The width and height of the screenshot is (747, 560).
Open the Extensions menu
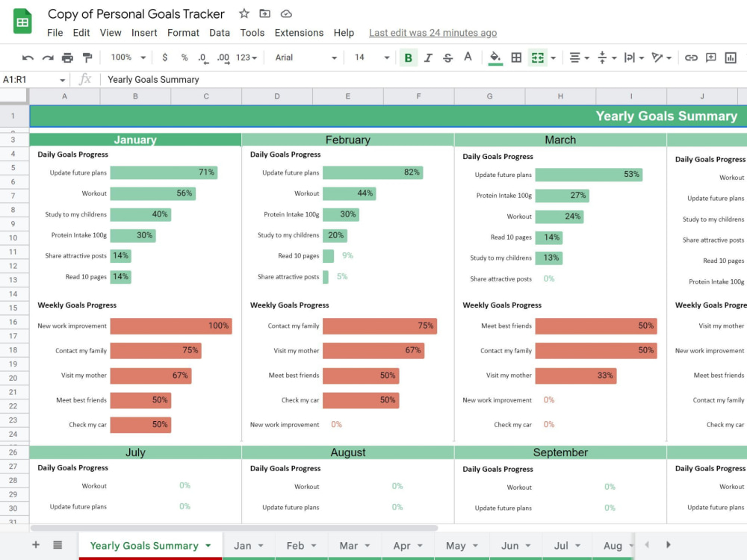pos(299,33)
